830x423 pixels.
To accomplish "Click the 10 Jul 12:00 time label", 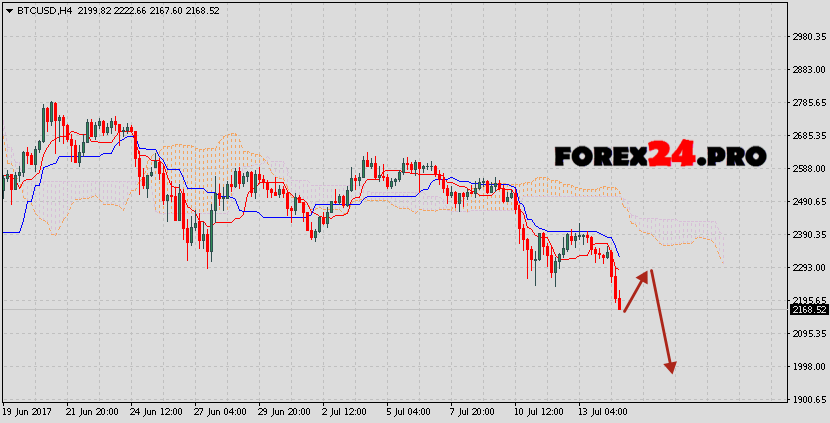I will point(541,412).
